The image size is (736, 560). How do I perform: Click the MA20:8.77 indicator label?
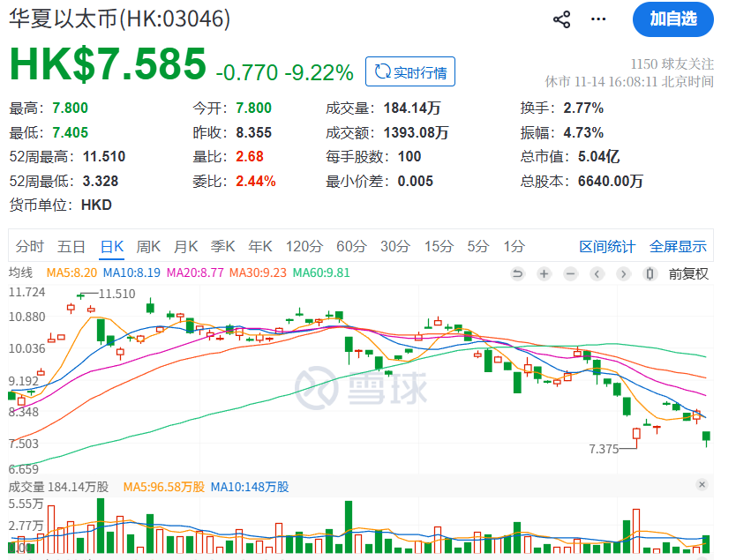(195, 273)
